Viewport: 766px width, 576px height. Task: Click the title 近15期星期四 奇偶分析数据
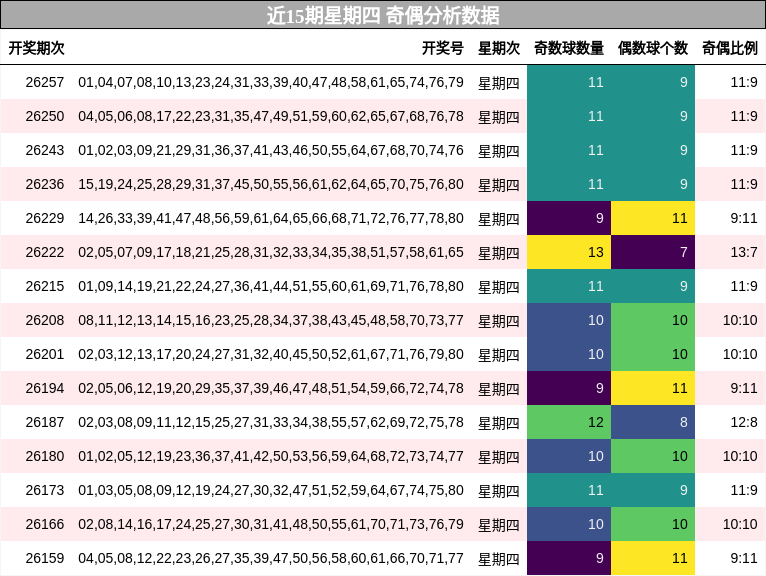tap(383, 15)
